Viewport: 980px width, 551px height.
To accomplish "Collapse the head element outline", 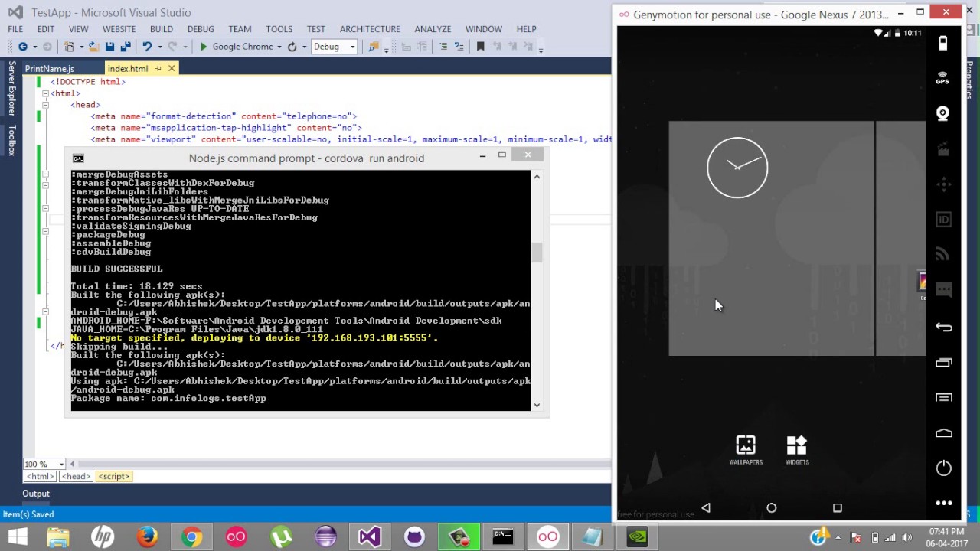I will (x=45, y=105).
